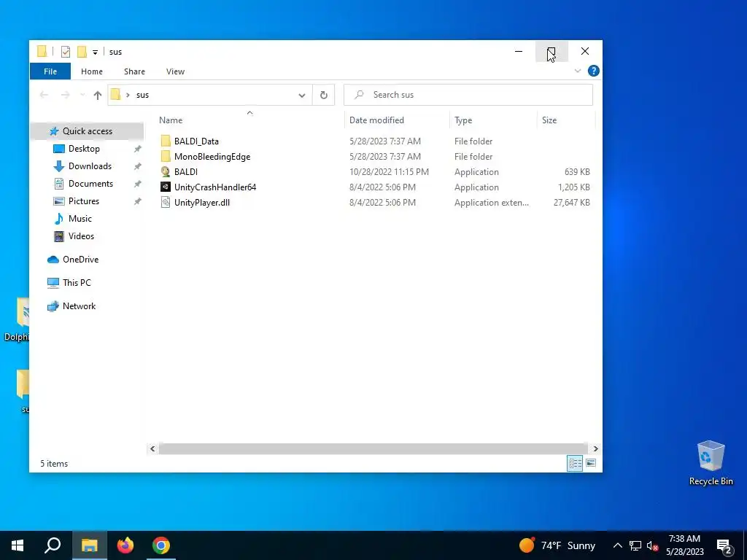Viewport: 747px width, 560px height.
Task: Open the Recent locations dropdown arrow
Action: pyautogui.click(x=82, y=95)
